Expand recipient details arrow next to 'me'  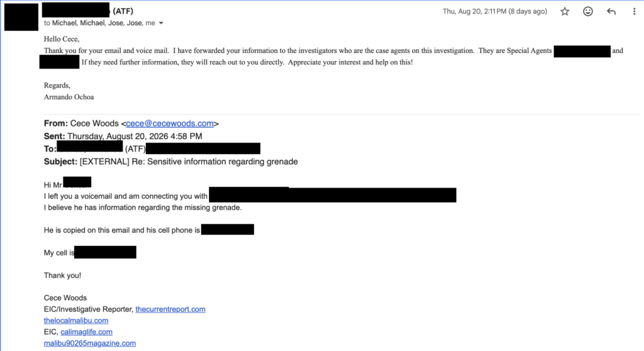coord(161,23)
